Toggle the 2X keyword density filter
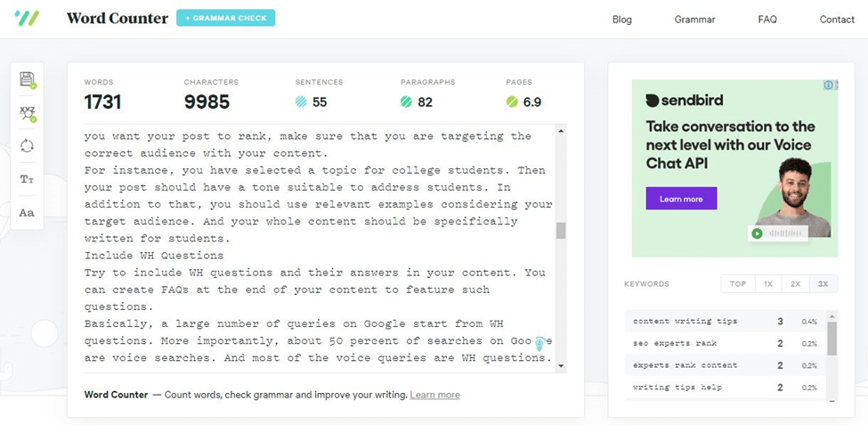Viewport: 868px width, 425px height. 796,283
